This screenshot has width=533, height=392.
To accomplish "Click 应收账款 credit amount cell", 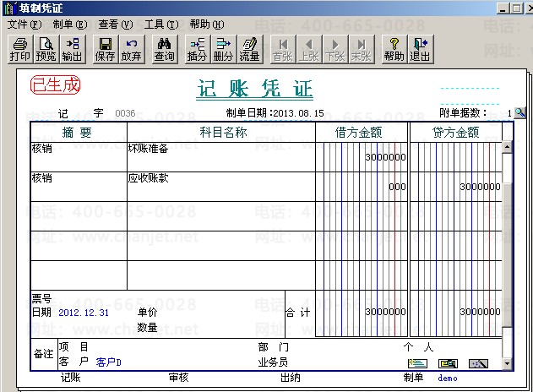I will [x=456, y=187].
